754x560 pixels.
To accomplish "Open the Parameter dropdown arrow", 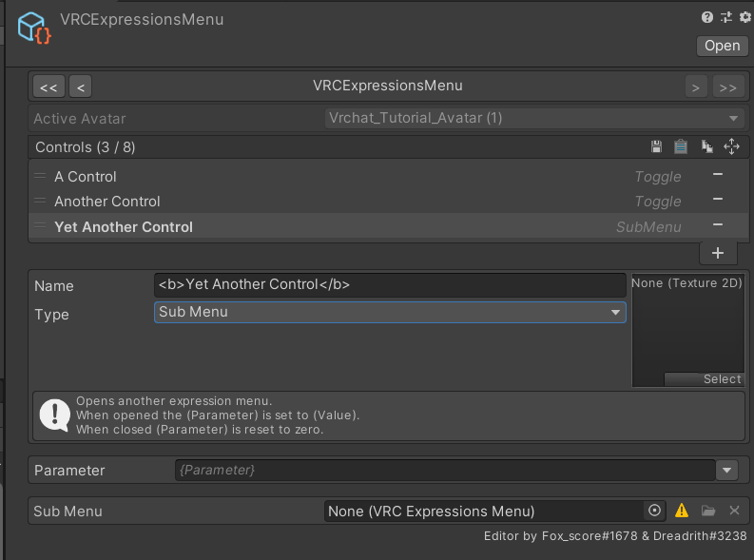I will tap(727, 470).
